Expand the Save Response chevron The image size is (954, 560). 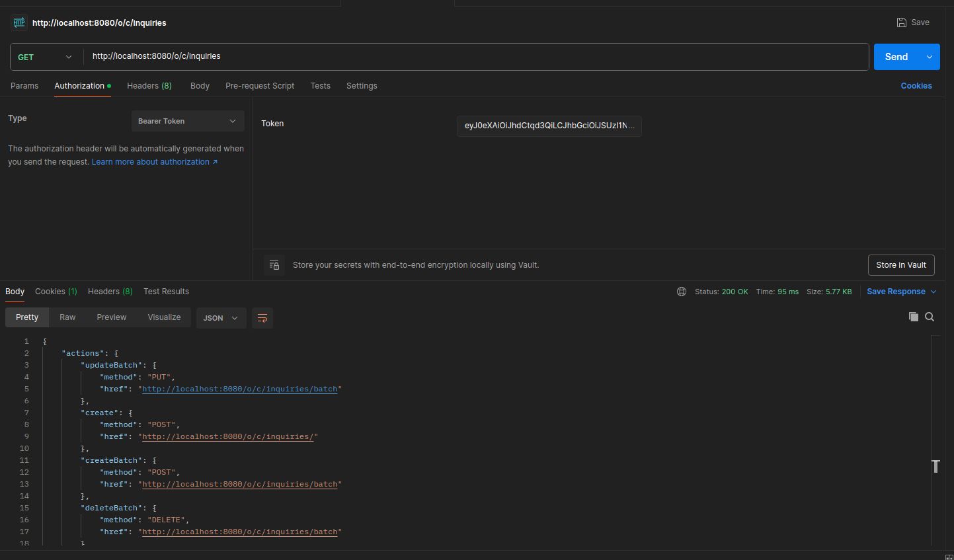(934, 292)
